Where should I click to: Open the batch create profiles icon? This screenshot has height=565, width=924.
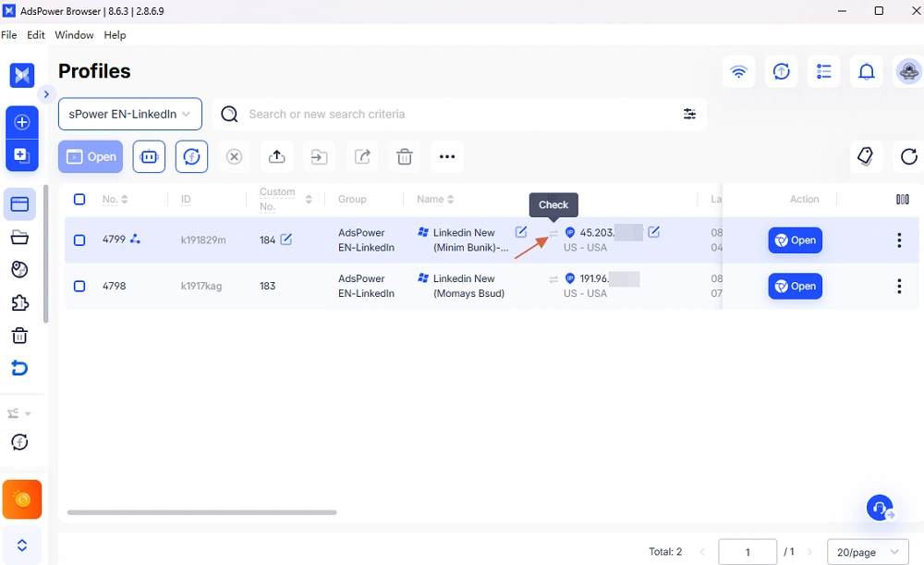click(22, 155)
